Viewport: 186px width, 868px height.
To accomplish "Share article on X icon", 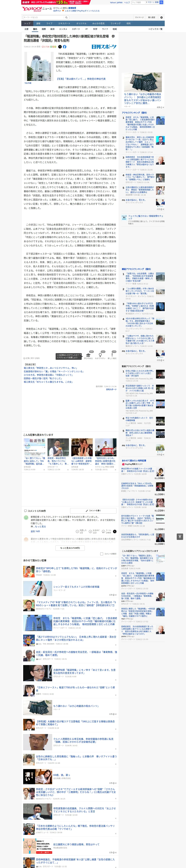I will tap(60, 47).
